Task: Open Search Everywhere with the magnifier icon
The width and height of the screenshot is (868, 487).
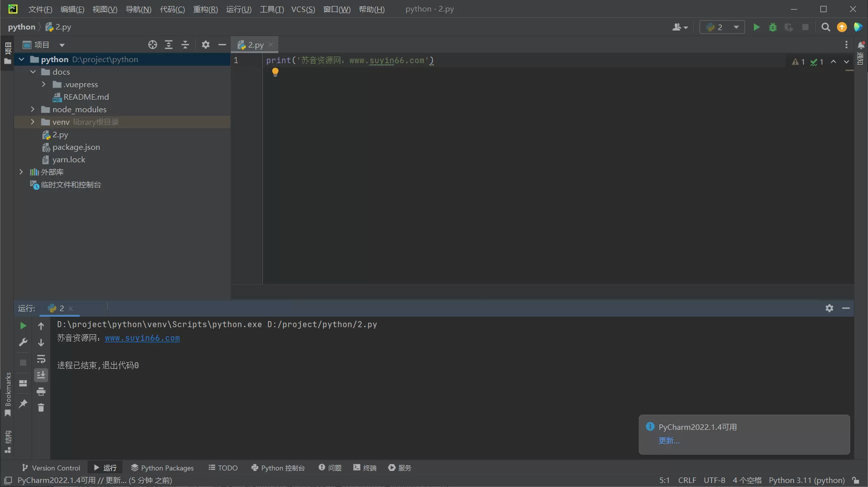Action: (x=826, y=28)
